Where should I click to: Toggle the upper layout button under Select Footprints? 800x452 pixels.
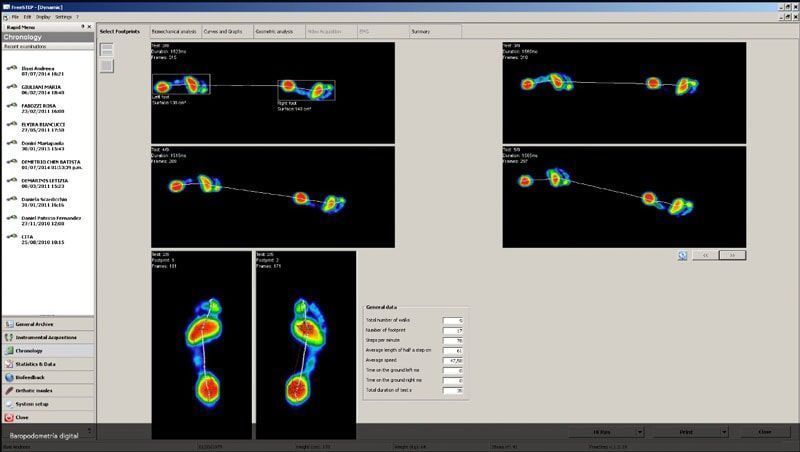[106, 51]
